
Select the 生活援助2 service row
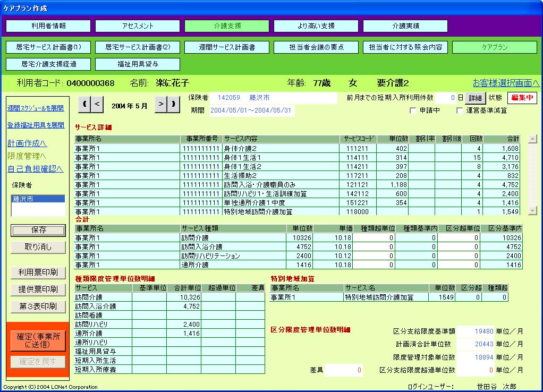pos(296,176)
